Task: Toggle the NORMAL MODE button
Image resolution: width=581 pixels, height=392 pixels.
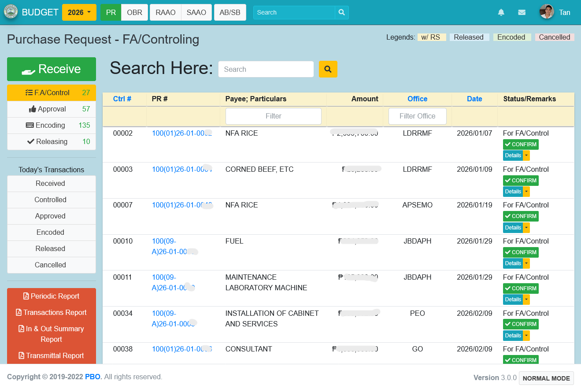Action: (x=546, y=378)
